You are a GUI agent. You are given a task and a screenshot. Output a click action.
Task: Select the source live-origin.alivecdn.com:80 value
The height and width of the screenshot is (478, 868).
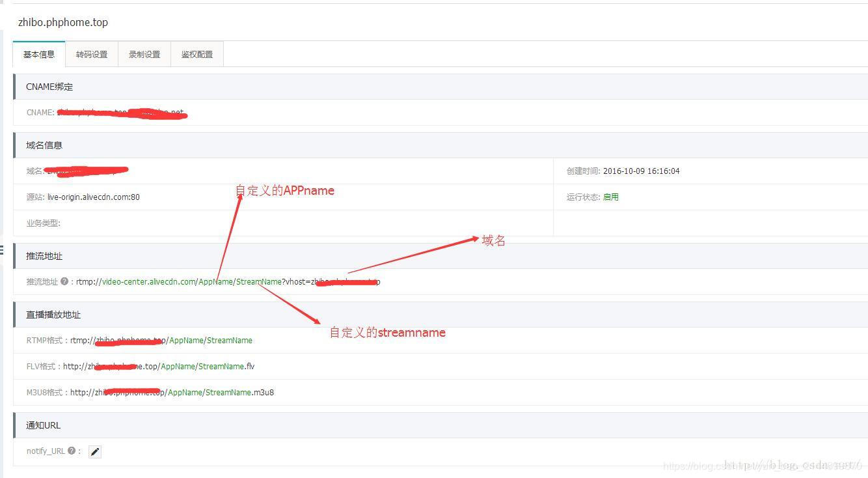(x=94, y=197)
